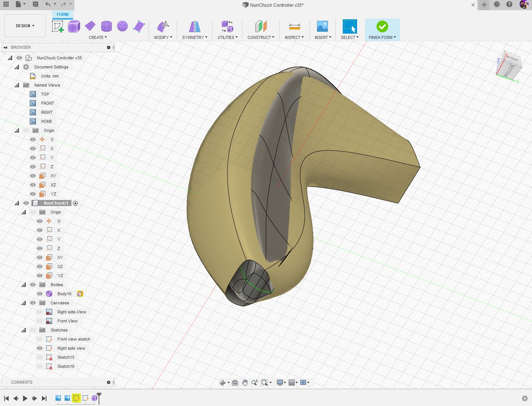This screenshot has width=532, height=406.
Task: Click the Mirror symmetry icon
Action: coord(195,26)
